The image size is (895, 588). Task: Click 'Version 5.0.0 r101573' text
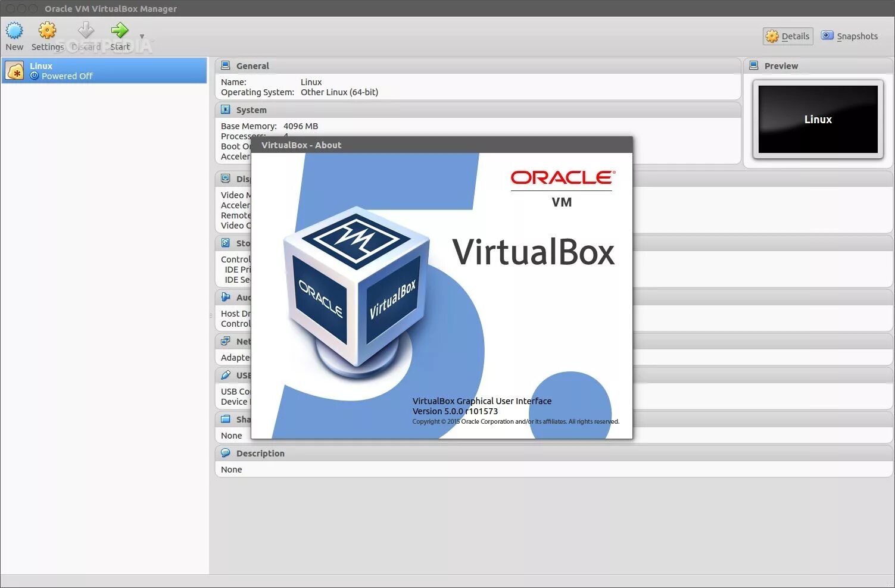455,411
